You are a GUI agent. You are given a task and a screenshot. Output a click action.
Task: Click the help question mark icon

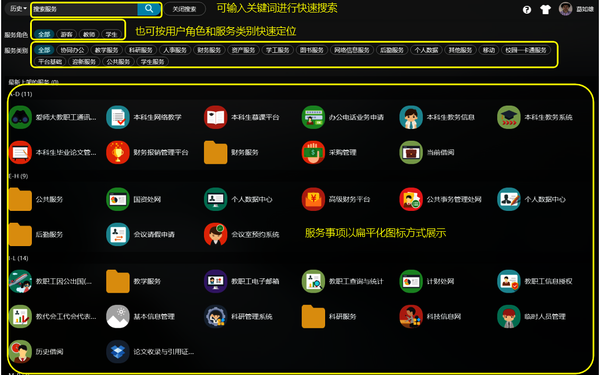pos(527,10)
